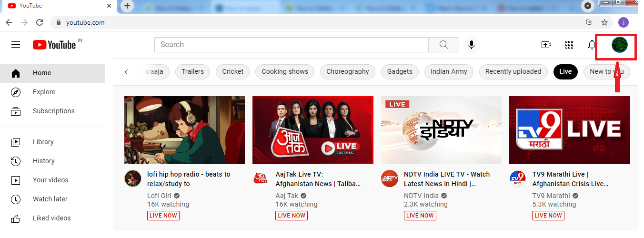Open TV9 Marathi channel avatar
The height and width of the screenshot is (238, 644).
coord(518,178)
